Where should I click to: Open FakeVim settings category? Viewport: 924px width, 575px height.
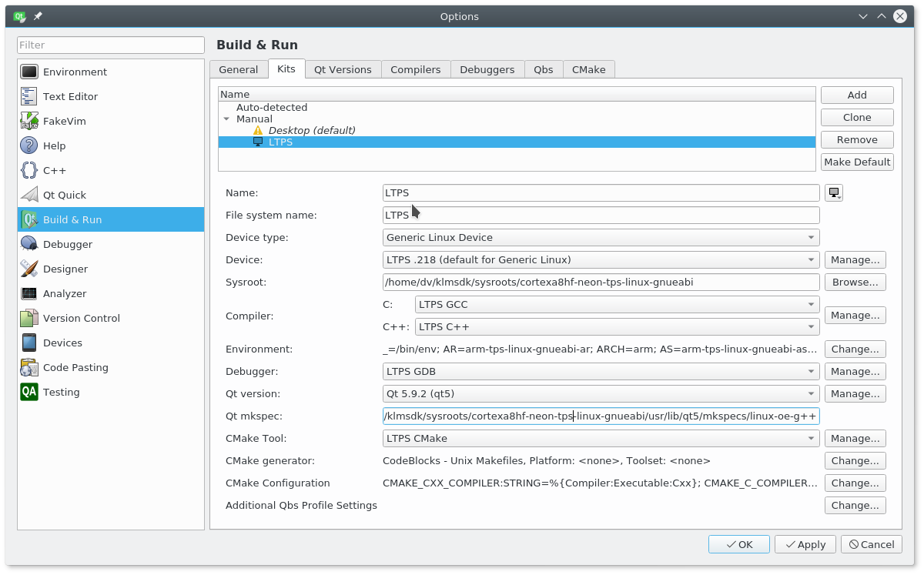(64, 121)
